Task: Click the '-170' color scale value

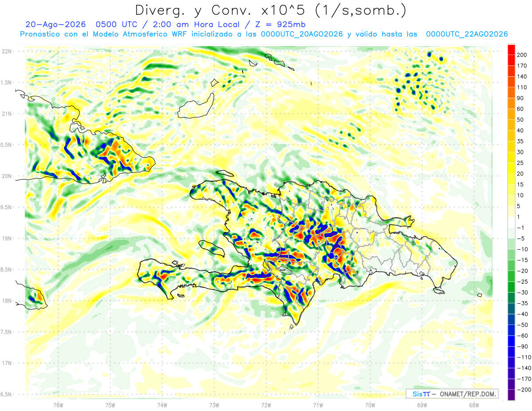Action: click(x=524, y=379)
